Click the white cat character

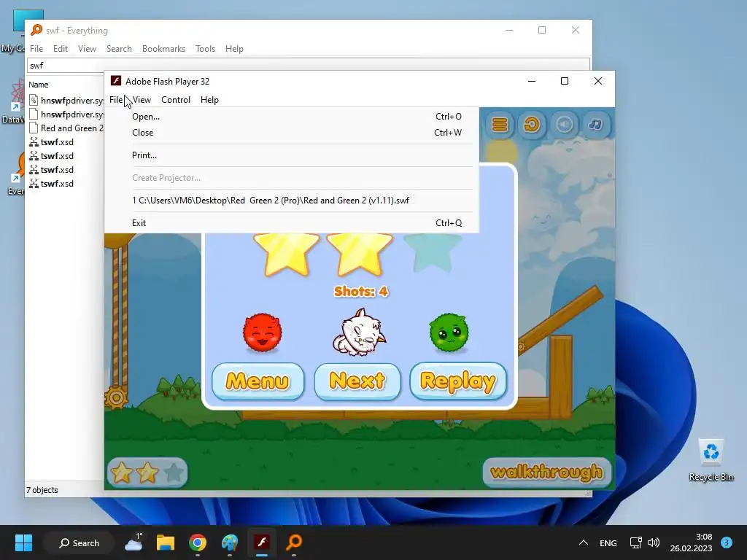click(x=359, y=332)
